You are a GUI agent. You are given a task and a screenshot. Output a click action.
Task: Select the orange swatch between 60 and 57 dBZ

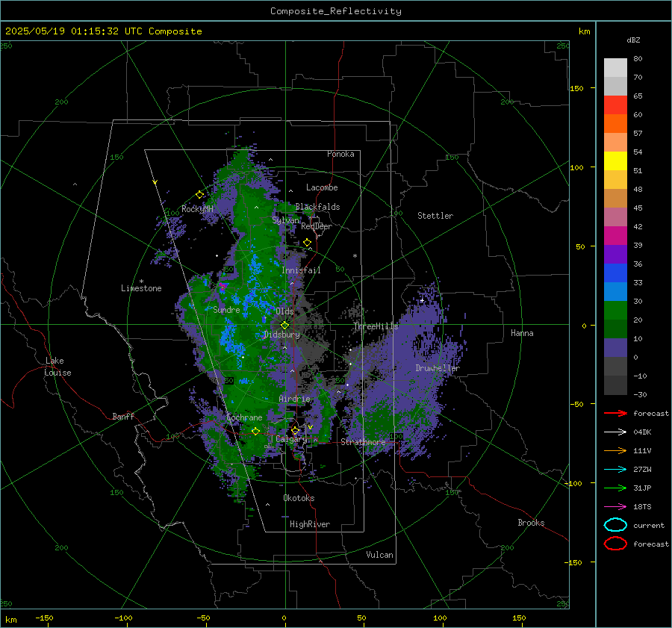tap(615, 124)
